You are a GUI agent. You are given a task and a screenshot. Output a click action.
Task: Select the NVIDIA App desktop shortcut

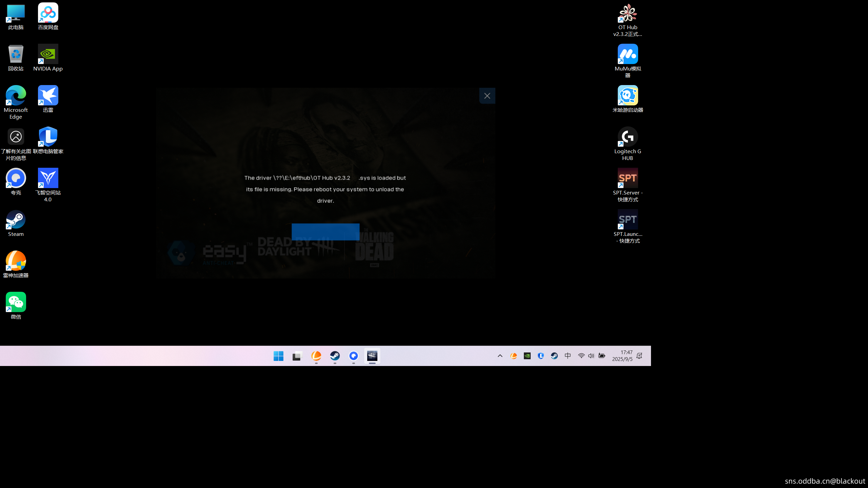tap(48, 58)
